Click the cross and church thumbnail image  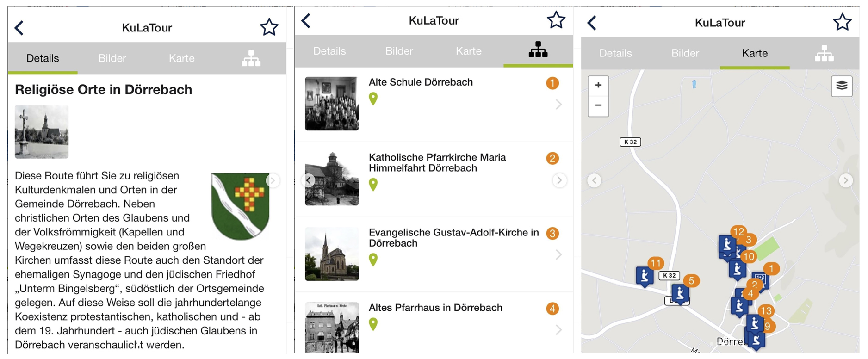pyautogui.click(x=42, y=132)
